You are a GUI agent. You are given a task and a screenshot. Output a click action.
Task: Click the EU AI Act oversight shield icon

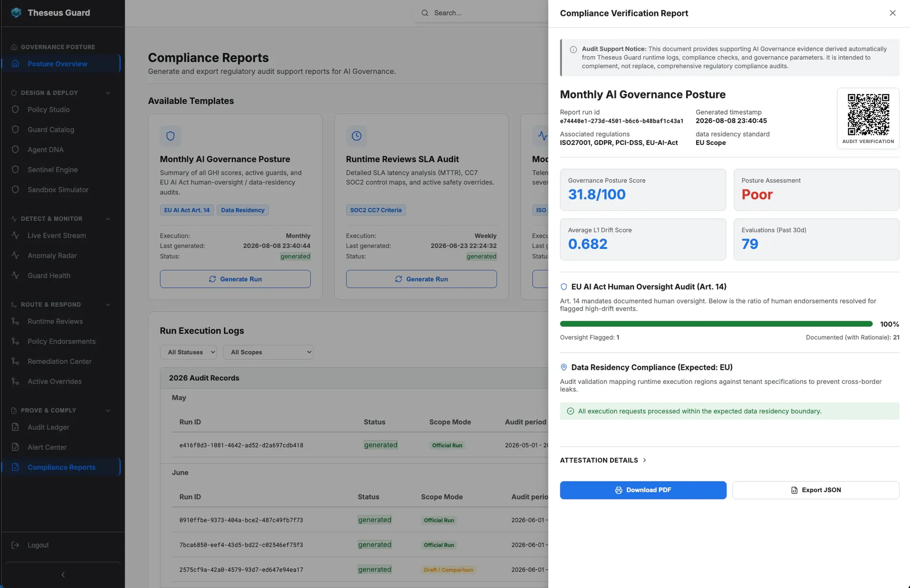coord(564,286)
